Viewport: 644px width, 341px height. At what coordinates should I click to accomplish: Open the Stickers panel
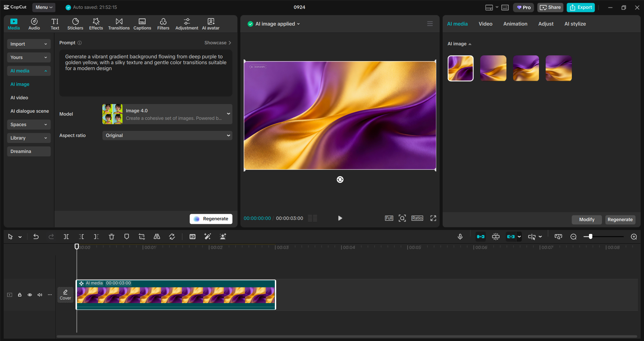click(x=75, y=23)
